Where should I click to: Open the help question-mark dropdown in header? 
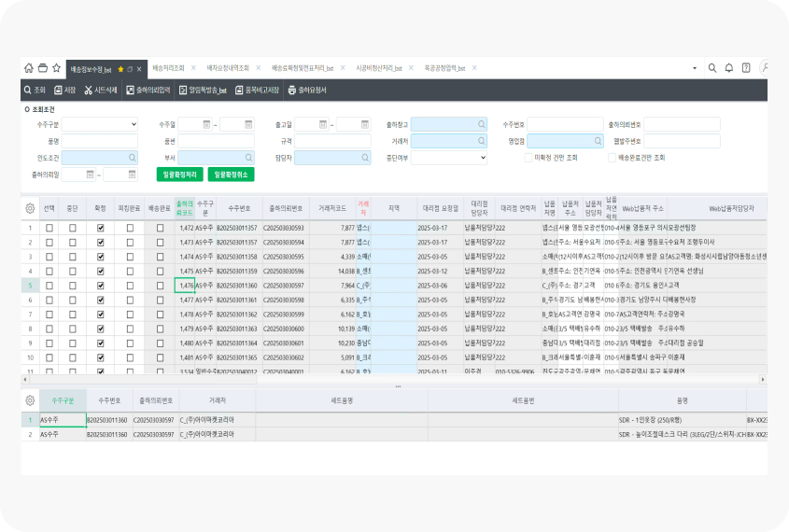click(746, 68)
